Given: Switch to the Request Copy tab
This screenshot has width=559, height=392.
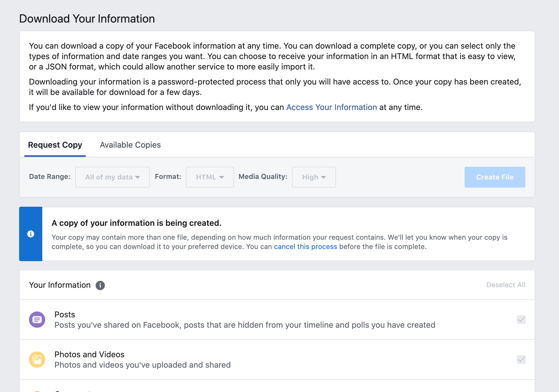Looking at the screenshot, I should click(x=55, y=145).
